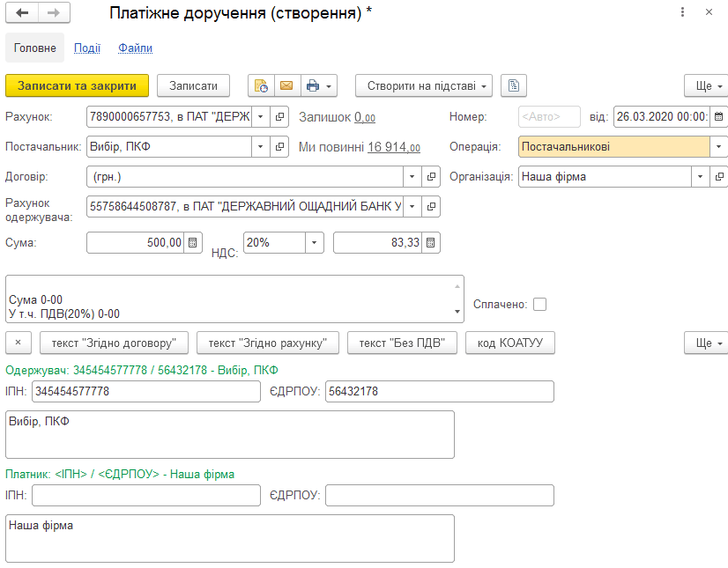Focus the date field 26.03.2020
This screenshot has height=568, width=728.
pyautogui.click(x=662, y=117)
